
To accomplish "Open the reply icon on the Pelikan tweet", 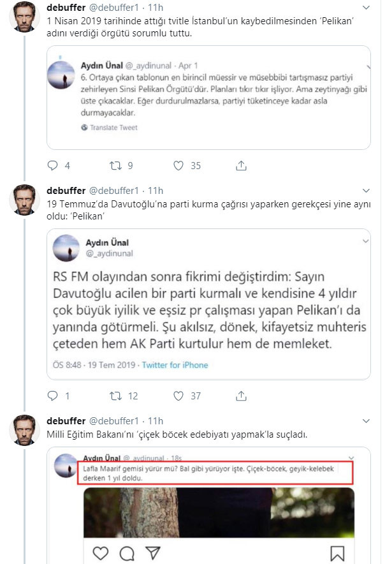I will pyautogui.click(x=54, y=165).
